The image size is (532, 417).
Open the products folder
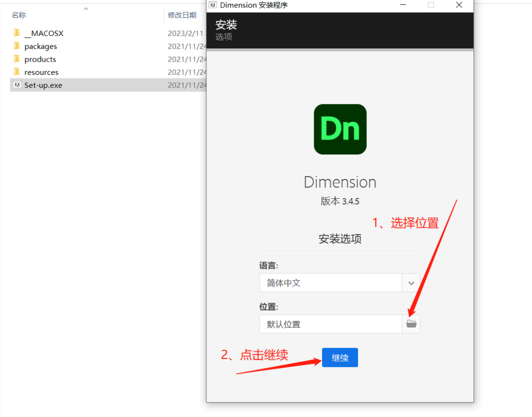pyautogui.click(x=39, y=59)
